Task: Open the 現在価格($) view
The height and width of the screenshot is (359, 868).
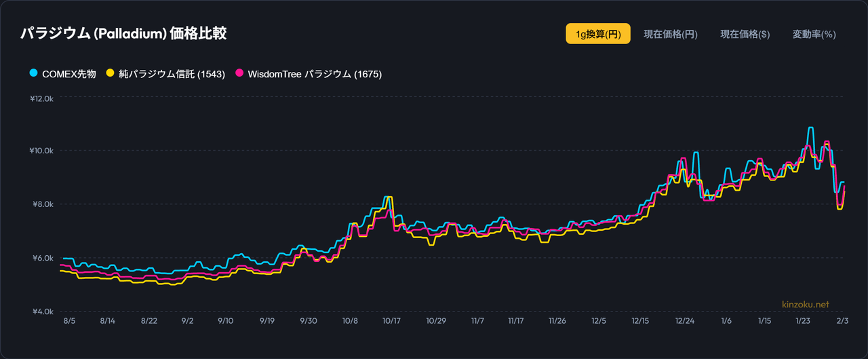Action: pos(745,34)
